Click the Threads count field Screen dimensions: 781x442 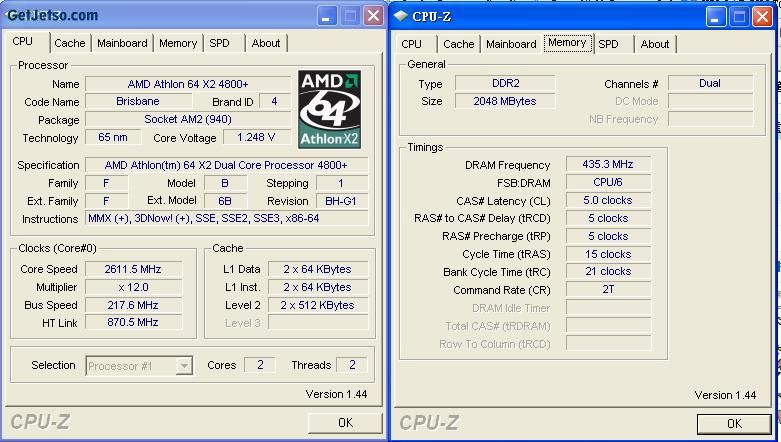352,365
